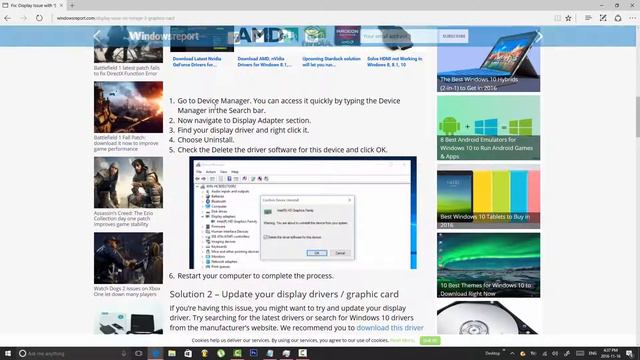640x360 pixels.
Task: Open 'Best Windows 10 Hybrids' card
Action: 488,60
